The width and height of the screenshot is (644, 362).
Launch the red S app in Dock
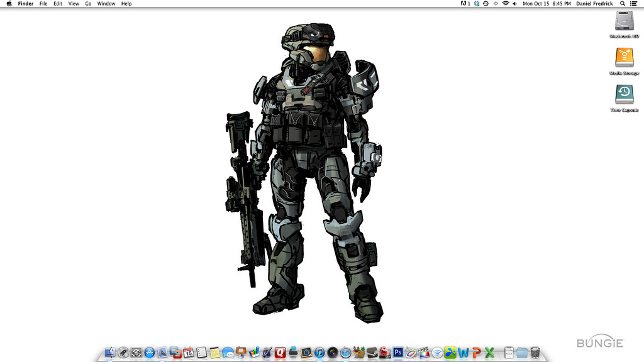385,352
